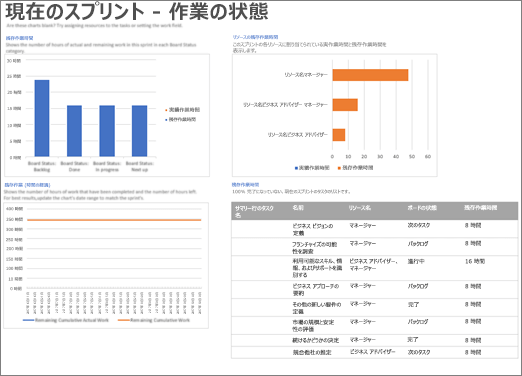Click the task name 続けるかどうかの決定
The image size is (522, 376).
point(316,340)
